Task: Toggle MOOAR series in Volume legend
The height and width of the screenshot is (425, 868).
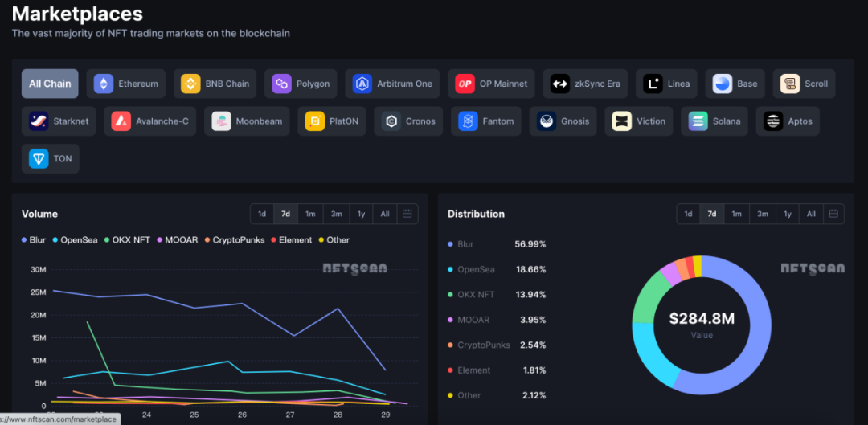Action: tap(177, 239)
